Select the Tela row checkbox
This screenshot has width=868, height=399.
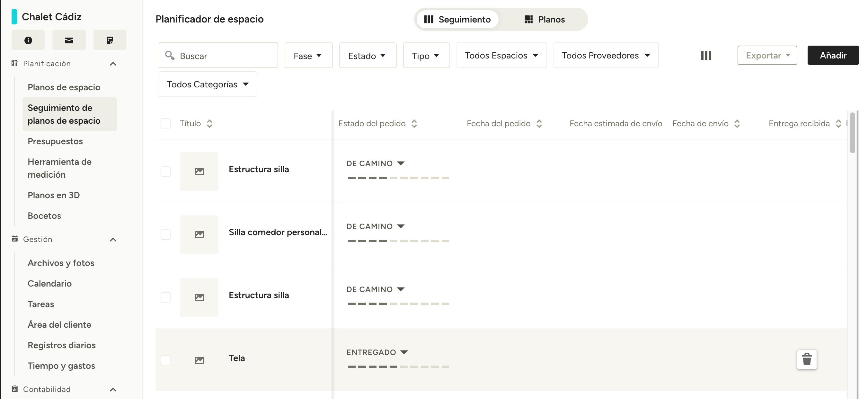[x=165, y=360]
